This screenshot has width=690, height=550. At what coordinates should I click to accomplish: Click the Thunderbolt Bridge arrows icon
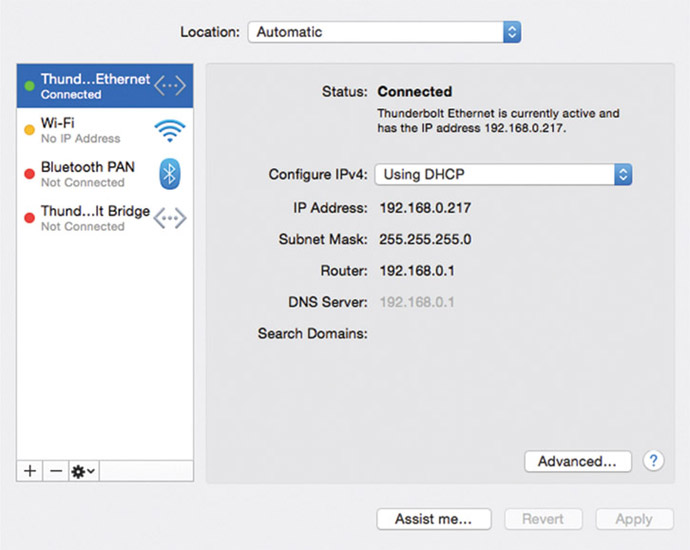(x=170, y=218)
